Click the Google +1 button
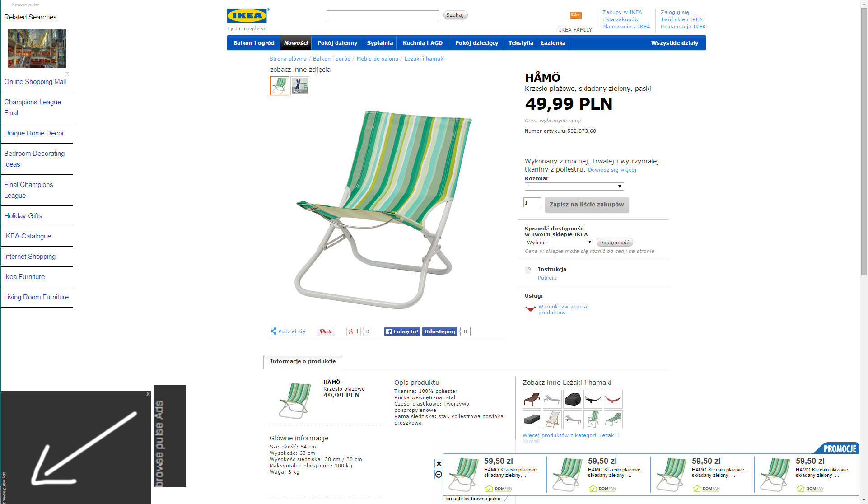868x504 pixels. pyautogui.click(x=353, y=331)
